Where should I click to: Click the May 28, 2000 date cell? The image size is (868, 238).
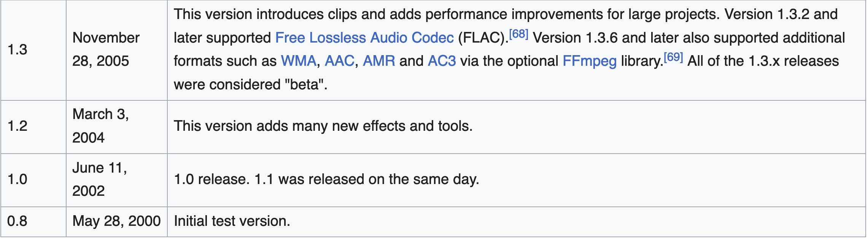click(116, 221)
